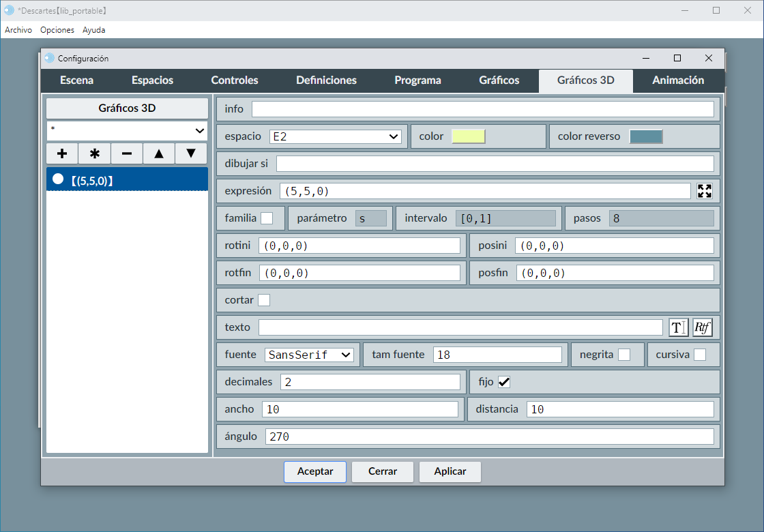The image size is (764, 532).
Task: Toggle the cortar checkbox
Action: 263,300
